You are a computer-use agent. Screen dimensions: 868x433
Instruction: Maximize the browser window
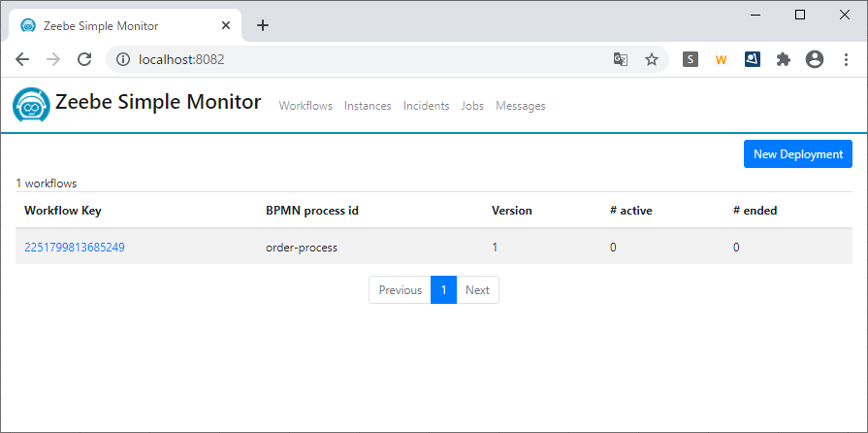tap(800, 15)
